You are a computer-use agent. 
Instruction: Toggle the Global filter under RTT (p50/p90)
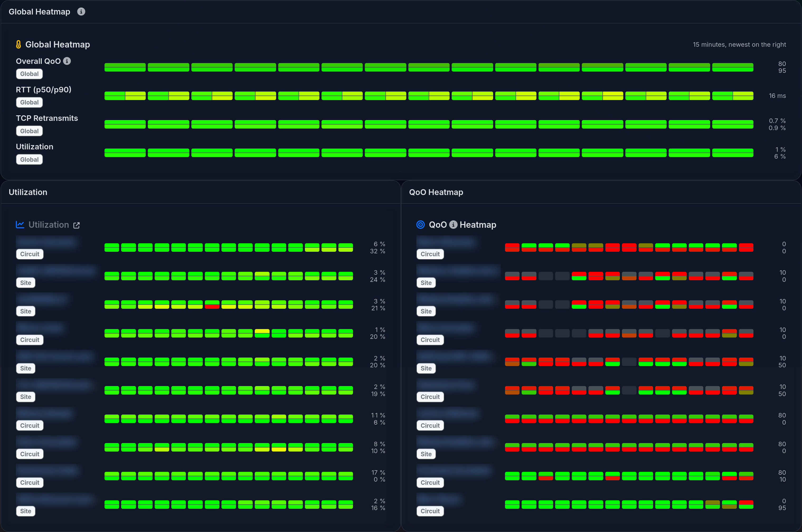click(x=29, y=102)
